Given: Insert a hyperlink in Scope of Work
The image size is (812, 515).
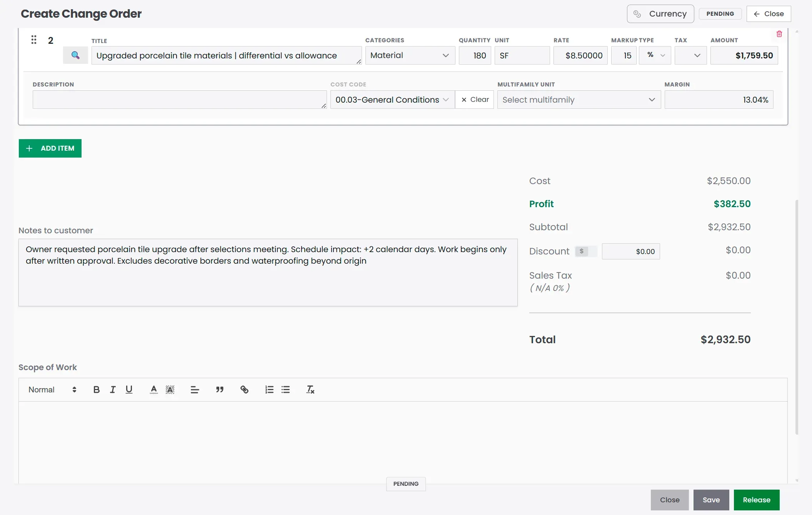Looking at the screenshot, I should (244, 390).
